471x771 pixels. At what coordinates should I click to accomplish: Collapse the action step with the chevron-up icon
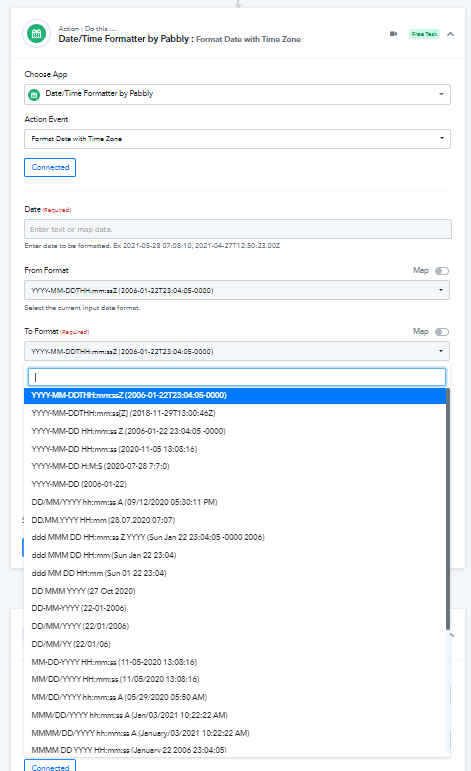450,34
